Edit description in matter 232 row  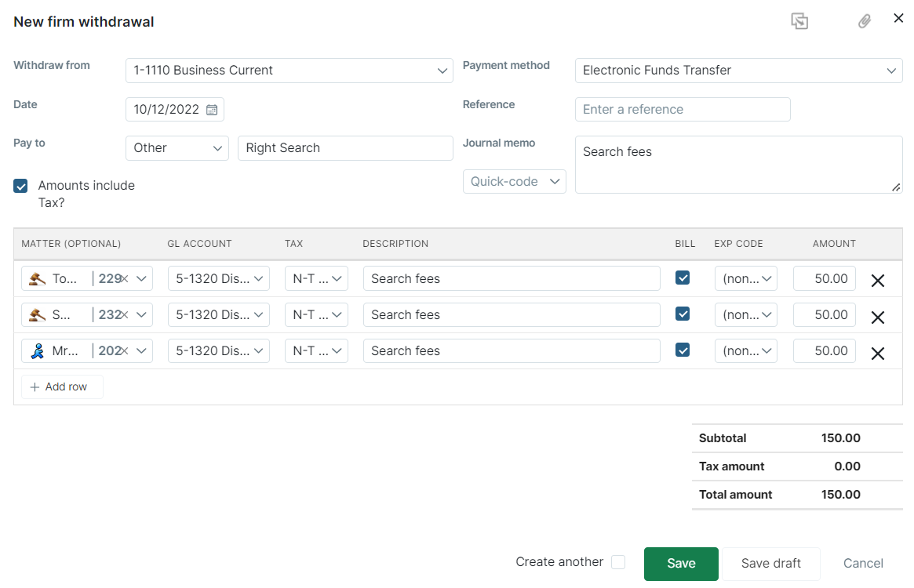coord(512,314)
